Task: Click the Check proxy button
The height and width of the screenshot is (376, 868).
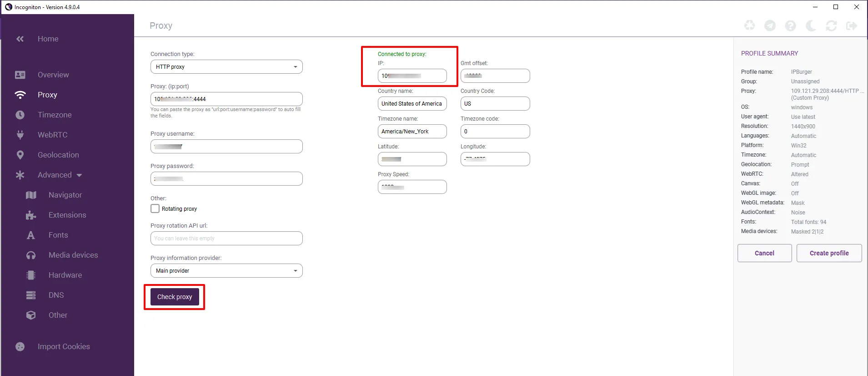Action: pos(175,297)
